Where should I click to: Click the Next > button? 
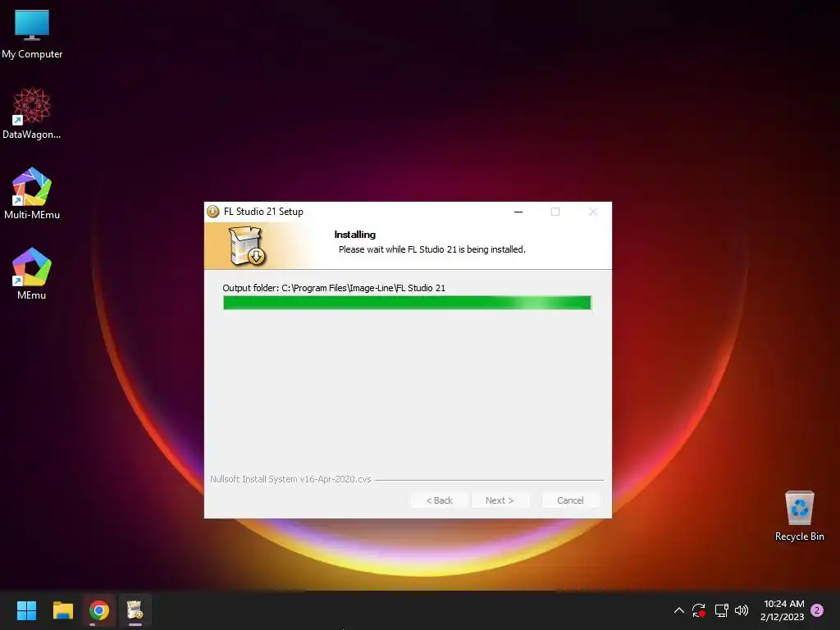click(500, 500)
